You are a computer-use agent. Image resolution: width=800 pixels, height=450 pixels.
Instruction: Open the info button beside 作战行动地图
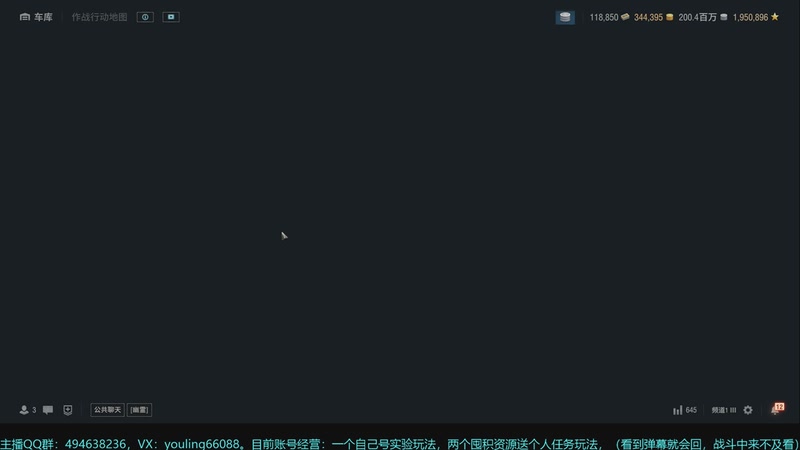pyautogui.click(x=145, y=17)
